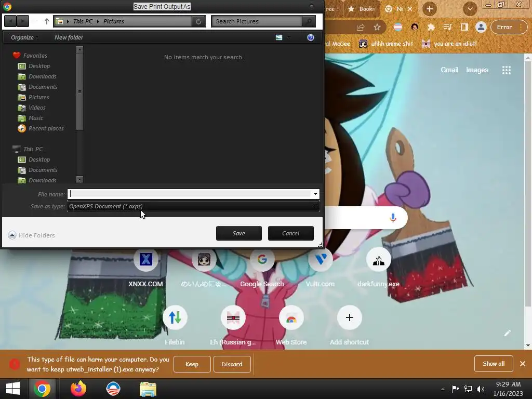Screen dimensions: 532x399
Task: Click Pictures in the address path
Action: point(114,21)
